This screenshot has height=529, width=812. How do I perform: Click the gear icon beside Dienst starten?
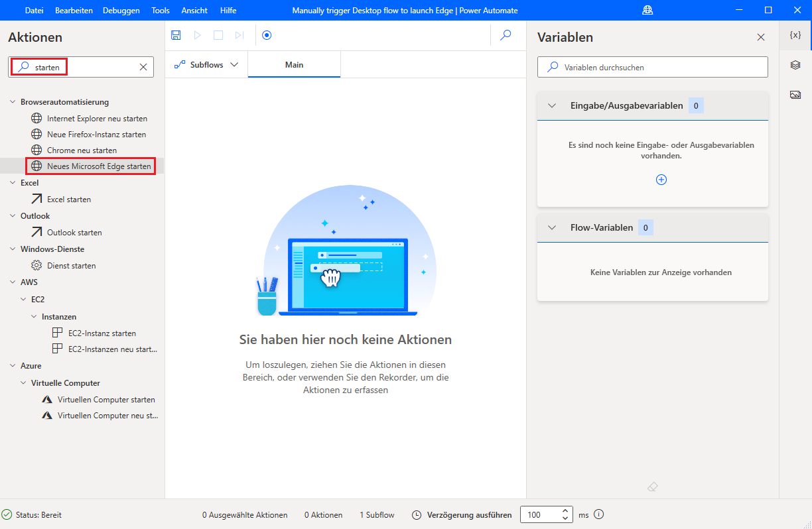[36, 266]
